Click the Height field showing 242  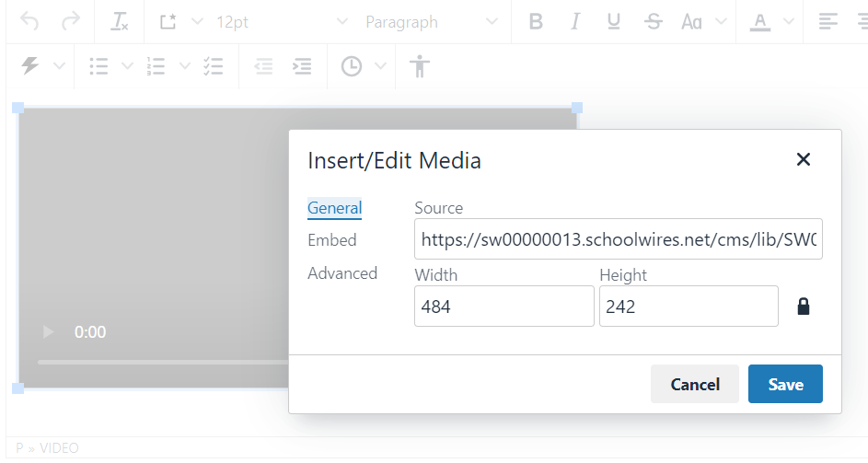(x=689, y=307)
